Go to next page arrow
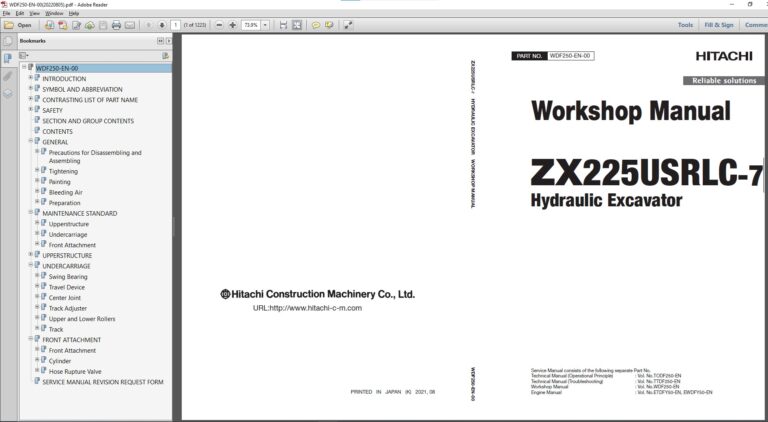The height and width of the screenshot is (422, 768). tap(162, 25)
